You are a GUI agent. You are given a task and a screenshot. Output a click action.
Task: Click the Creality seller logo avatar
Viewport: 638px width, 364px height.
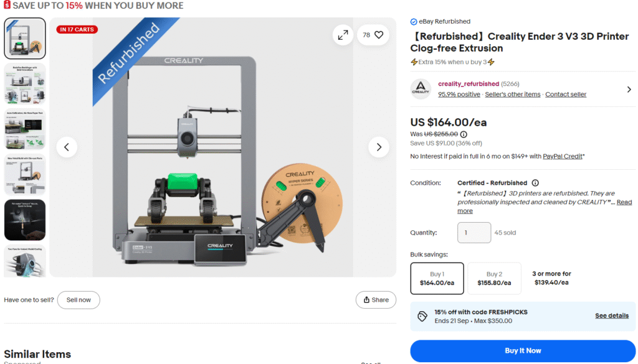(x=421, y=89)
